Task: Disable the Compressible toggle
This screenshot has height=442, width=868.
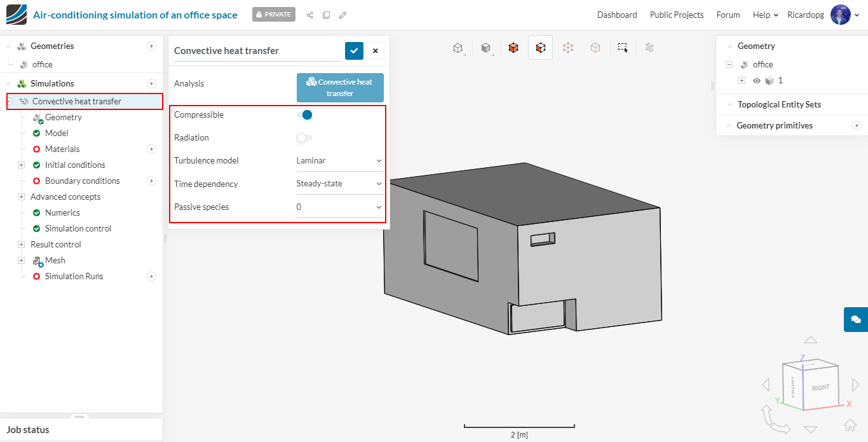Action: [x=304, y=115]
